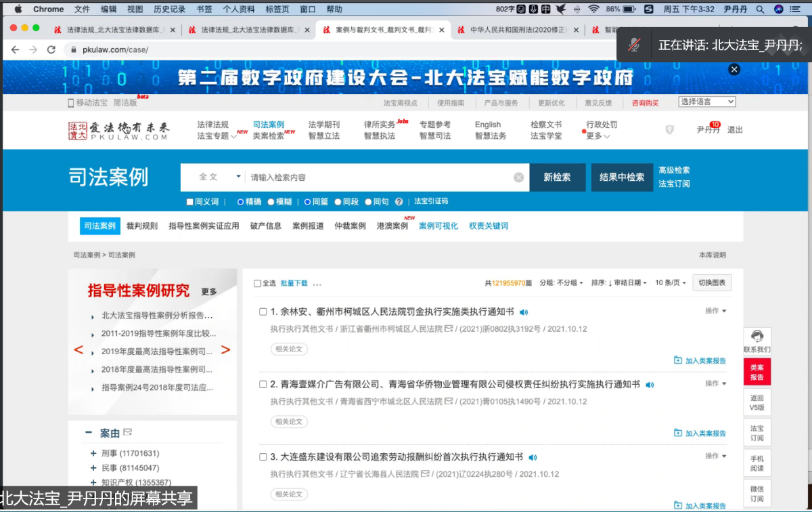Switch to the 仲裁案例 tab
The image size is (812, 512).
(350, 226)
